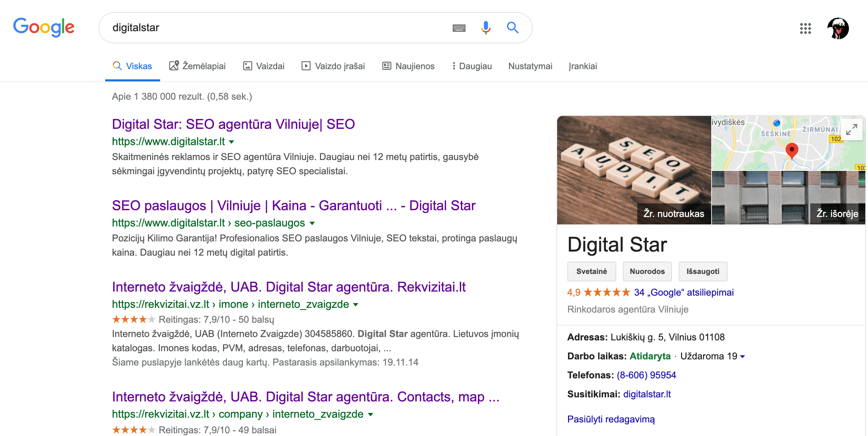Select the Viskas tab
868x436 pixels.
[132, 66]
